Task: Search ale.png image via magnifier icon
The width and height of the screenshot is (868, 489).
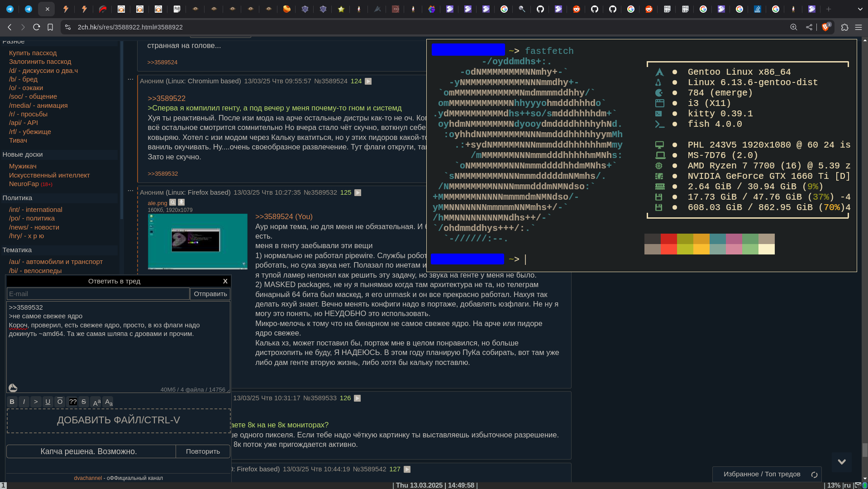Action: click(173, 202)
